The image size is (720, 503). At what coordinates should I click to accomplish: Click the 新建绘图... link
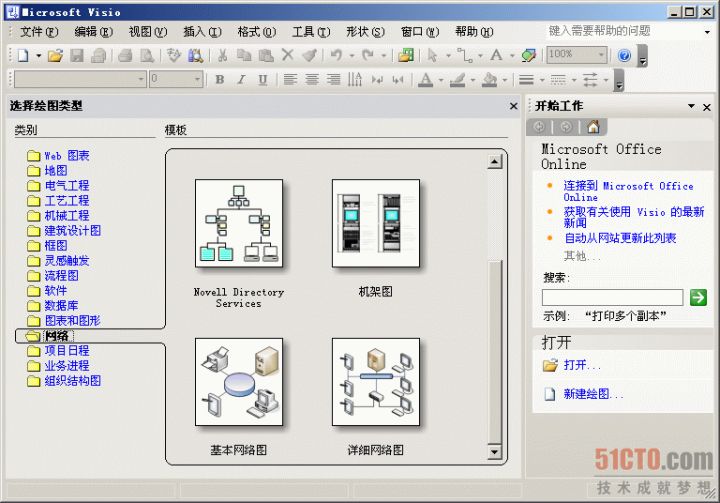coord(593,394)
